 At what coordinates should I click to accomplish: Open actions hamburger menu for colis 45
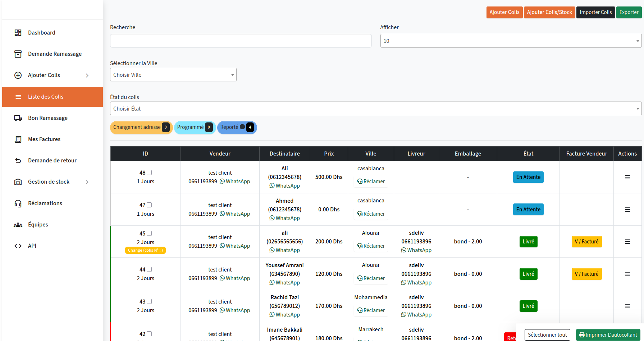pos(627,242)
